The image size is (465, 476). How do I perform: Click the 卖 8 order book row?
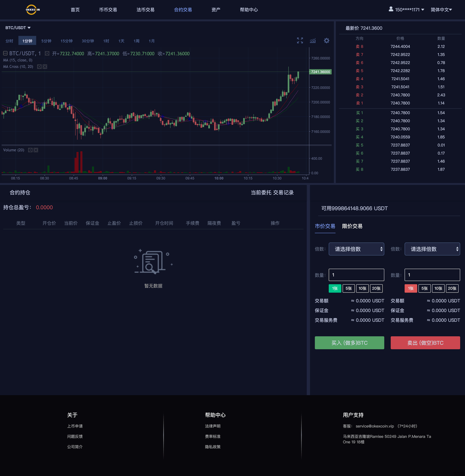click(x=400, y=47)
